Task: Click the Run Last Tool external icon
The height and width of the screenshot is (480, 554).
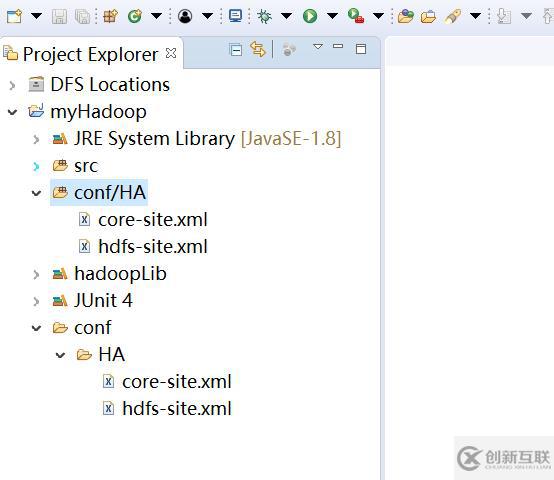Action: [356, 16]
